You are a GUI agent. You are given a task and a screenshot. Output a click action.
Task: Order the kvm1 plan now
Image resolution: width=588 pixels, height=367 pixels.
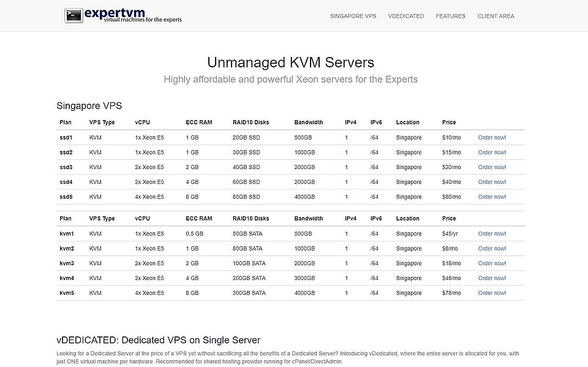[492, 234]
